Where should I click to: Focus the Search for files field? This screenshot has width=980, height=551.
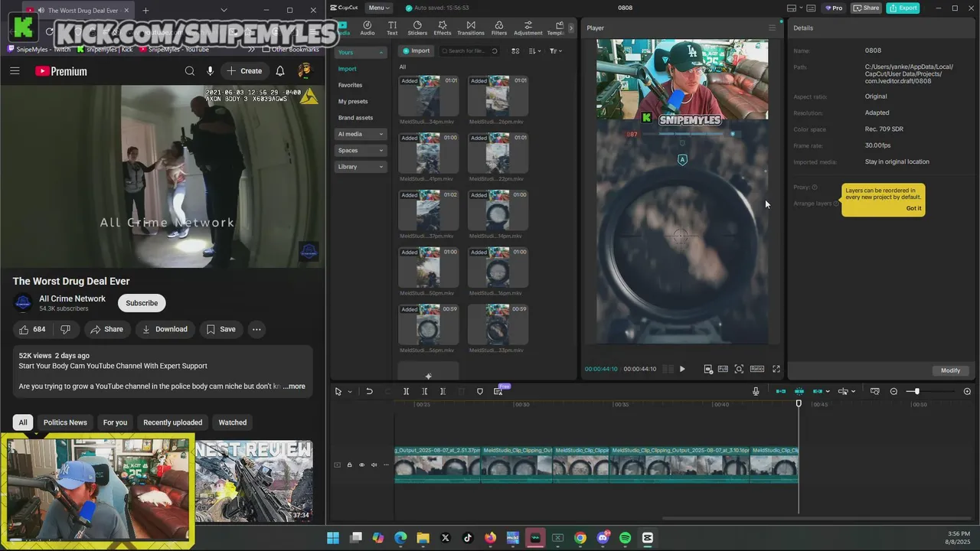[x=469, y=51]
